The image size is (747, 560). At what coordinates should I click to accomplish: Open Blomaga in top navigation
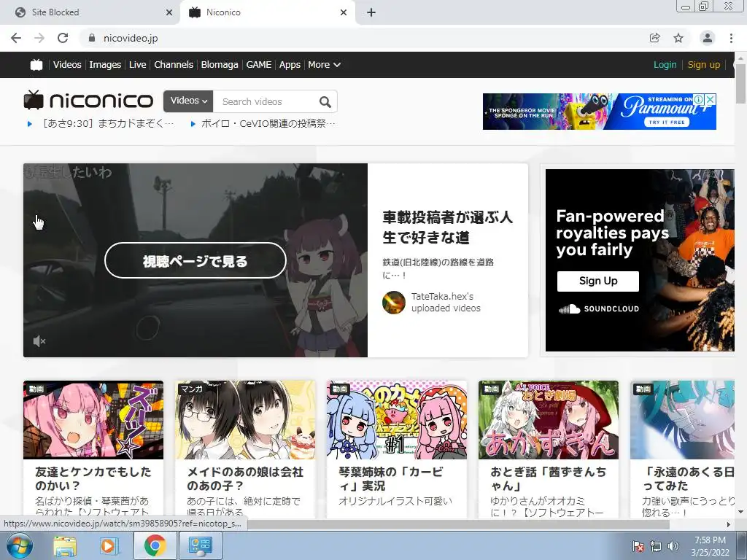point(220,65)
